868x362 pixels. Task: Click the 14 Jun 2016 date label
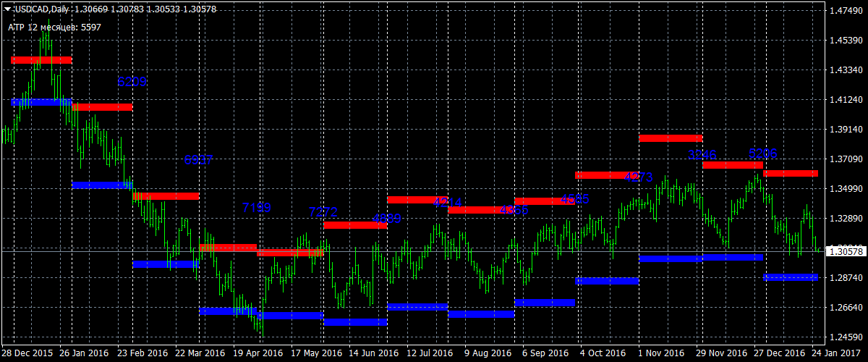(375, 353)
